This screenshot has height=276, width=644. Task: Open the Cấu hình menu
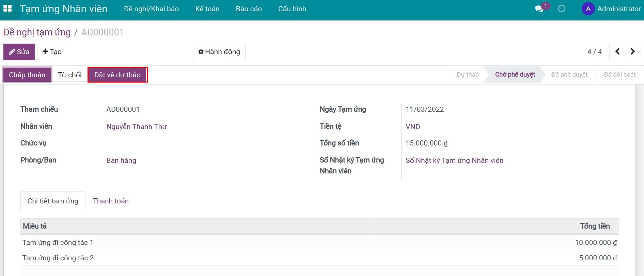tap(292, 9)
